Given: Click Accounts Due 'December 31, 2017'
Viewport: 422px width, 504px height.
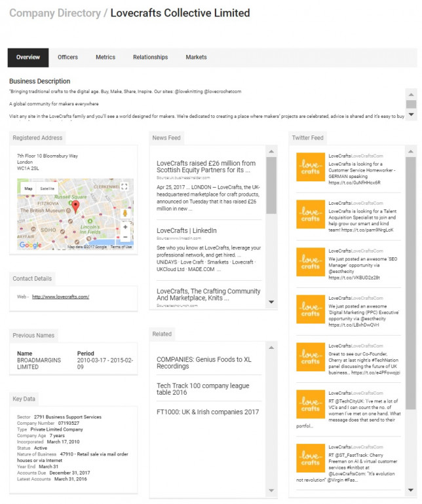Looking at the screenshot, I should [x=70, y=473].
